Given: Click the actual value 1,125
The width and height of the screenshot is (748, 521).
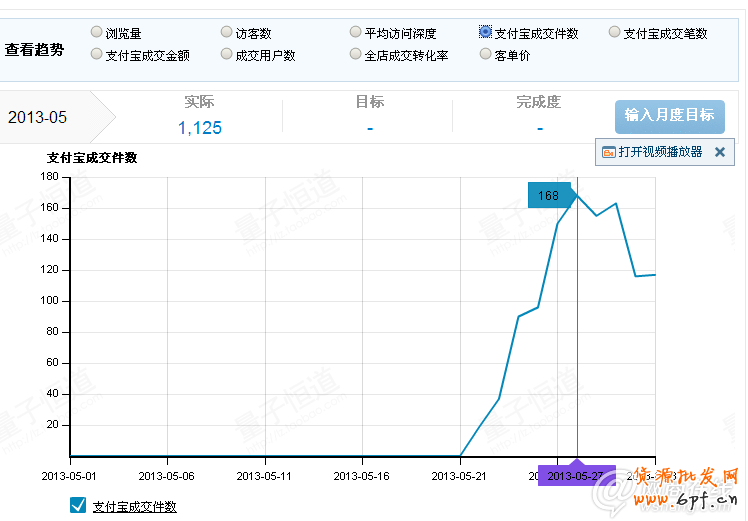Looking at the screenshot, I should point(200,127).
